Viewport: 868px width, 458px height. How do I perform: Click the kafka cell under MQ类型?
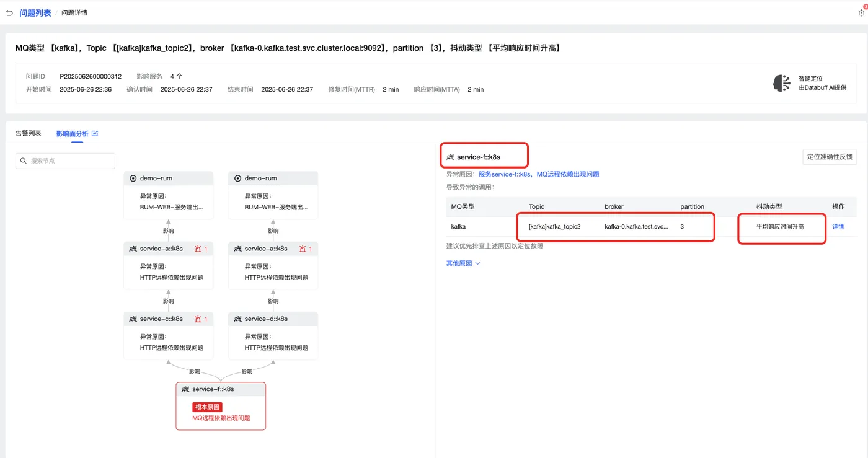tap(458, 227)
